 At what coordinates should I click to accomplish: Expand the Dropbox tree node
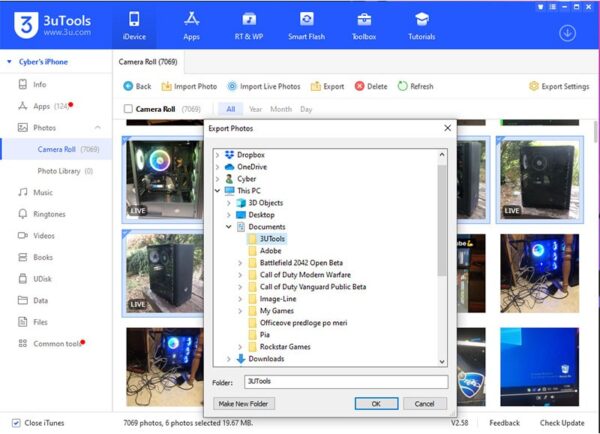(x=218, y=155)
